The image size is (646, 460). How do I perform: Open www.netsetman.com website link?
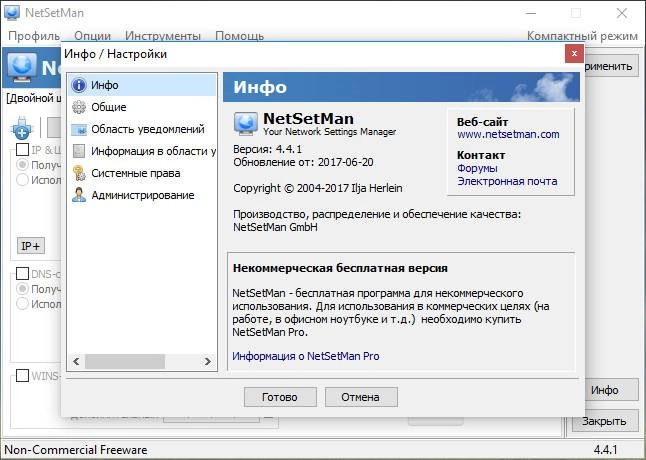pyautogui.click(x=508, y=134)
